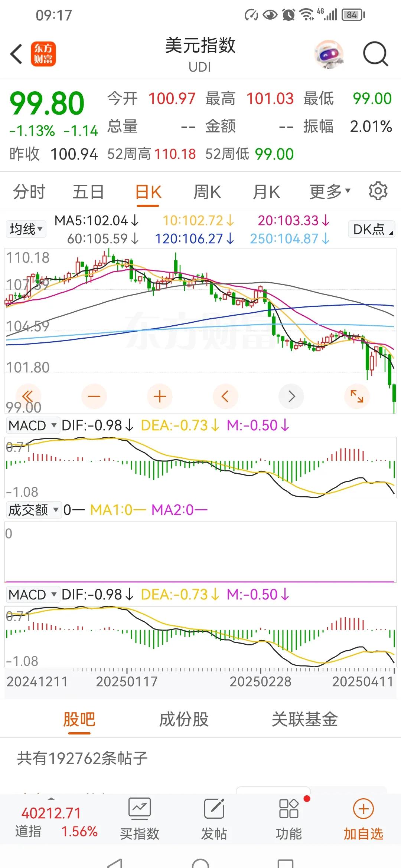Viewport: 401px width, 868px height.
Task: Open the first MACD indicator dropdown
Action: 32,425
